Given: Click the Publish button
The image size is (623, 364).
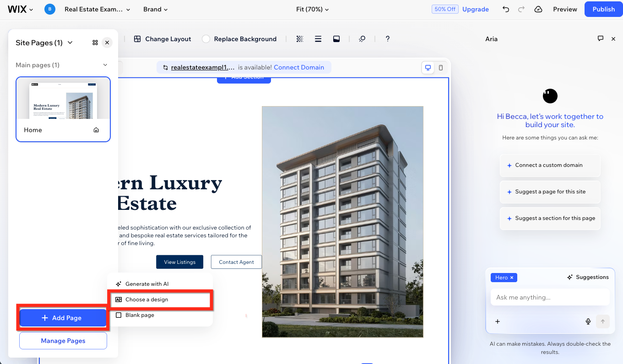Looking at the screenshot, I should pos(603,9).
